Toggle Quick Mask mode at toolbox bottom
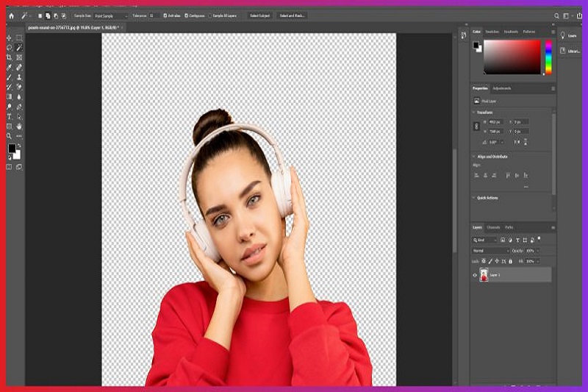 (9, 167)
